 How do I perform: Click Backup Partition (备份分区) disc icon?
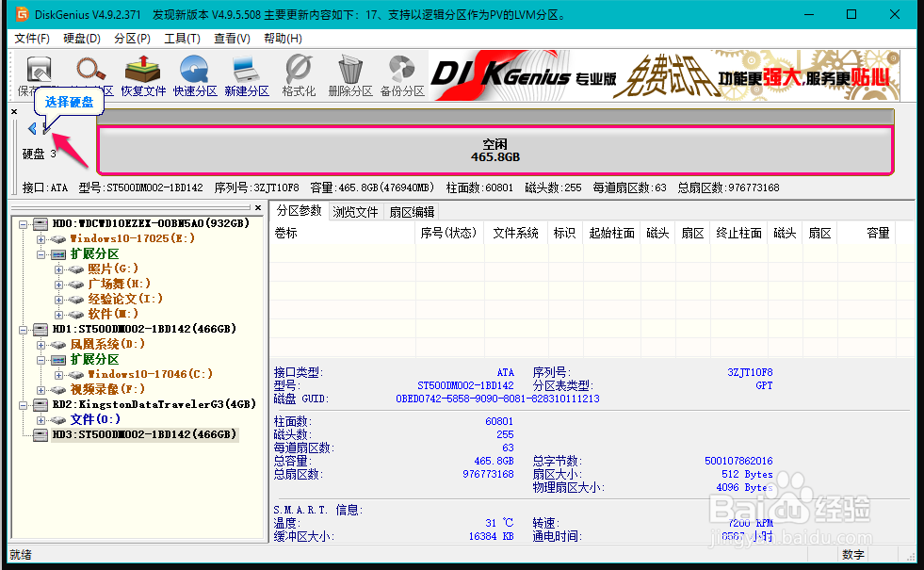coord(402,75)
